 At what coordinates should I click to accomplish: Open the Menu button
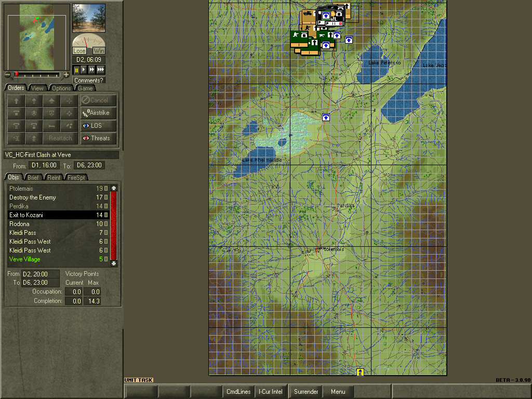tap(338, 392)
